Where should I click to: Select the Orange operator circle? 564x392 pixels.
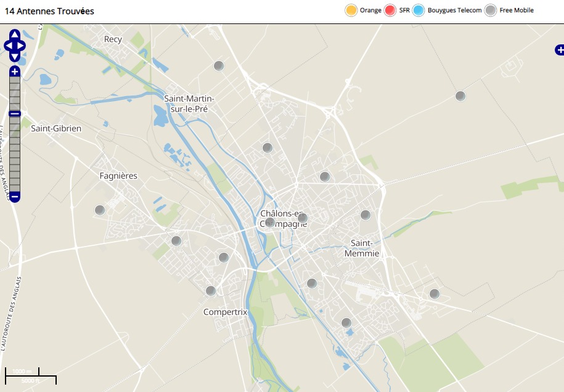coord(351,10)
